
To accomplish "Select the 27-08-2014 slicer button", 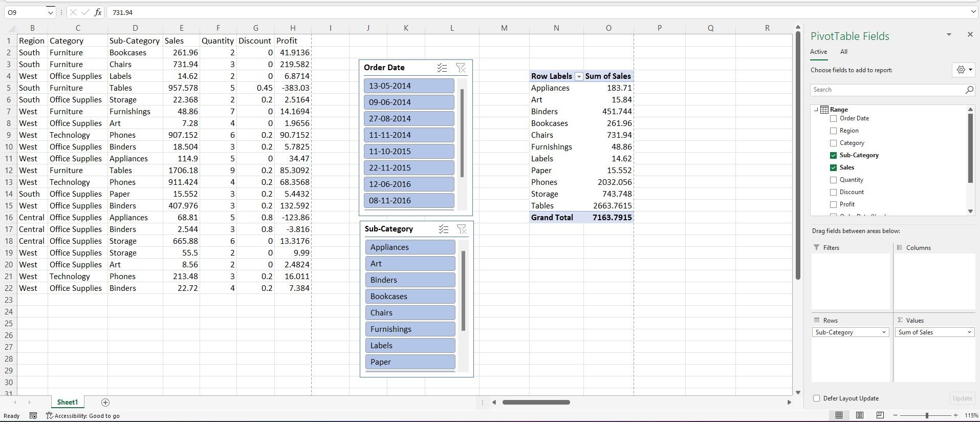I will point(409,119).
